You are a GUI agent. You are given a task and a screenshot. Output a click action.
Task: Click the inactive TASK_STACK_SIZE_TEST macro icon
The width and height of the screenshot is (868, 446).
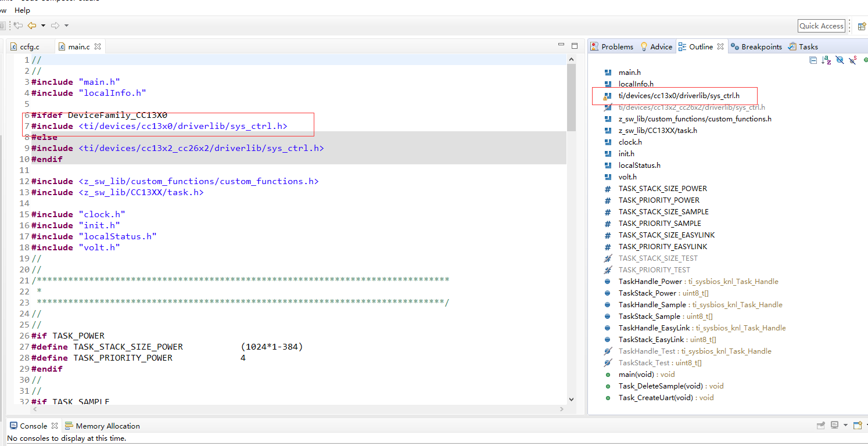pyautogui.click(x=608, y=258)
